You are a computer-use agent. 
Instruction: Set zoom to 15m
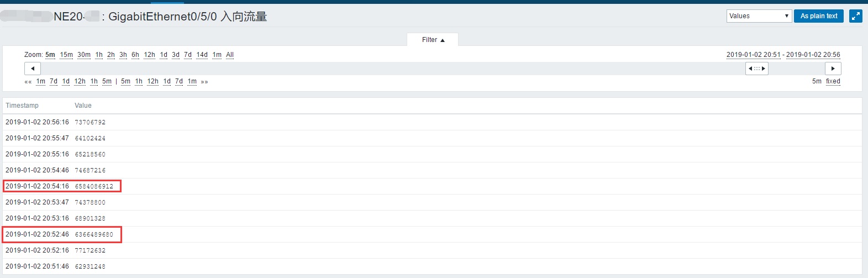66,55
